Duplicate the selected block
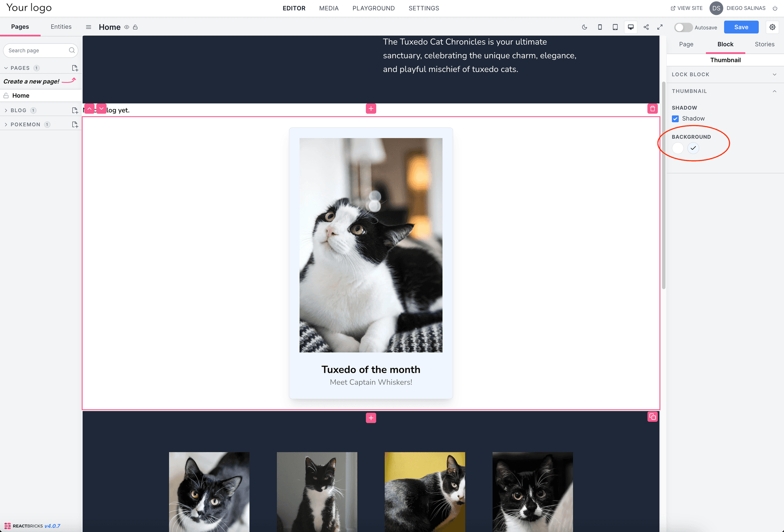 point(653,417)
